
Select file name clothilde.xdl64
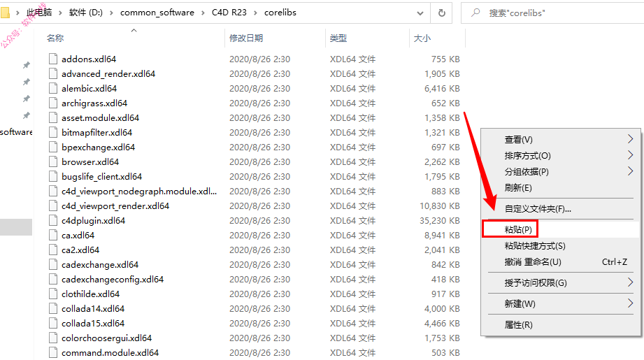(91, 294)
